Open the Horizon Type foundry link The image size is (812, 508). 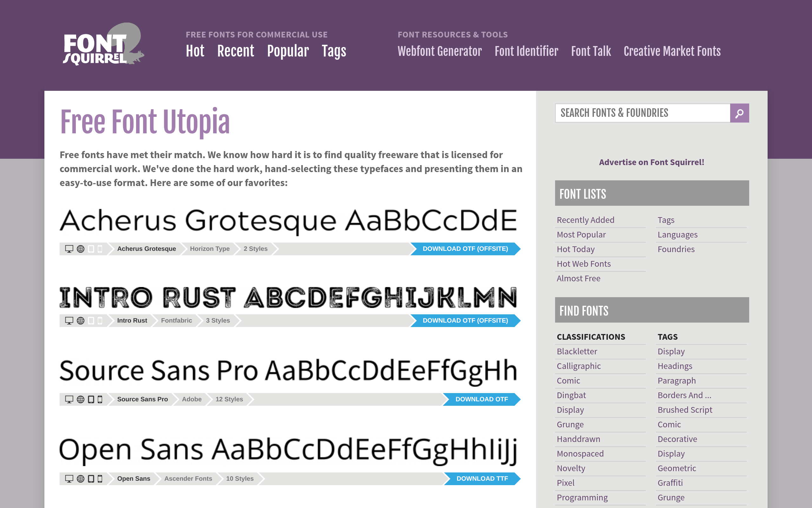(x=210, y=249)
